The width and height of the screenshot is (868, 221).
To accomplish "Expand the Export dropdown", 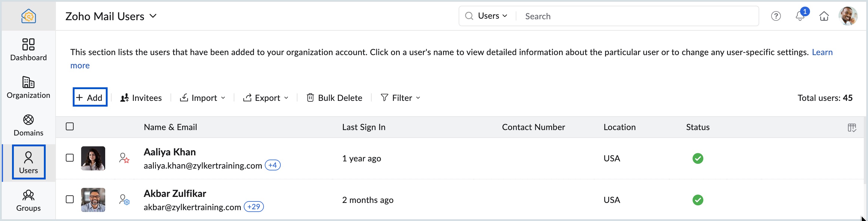I will click(x=266, y=98).
